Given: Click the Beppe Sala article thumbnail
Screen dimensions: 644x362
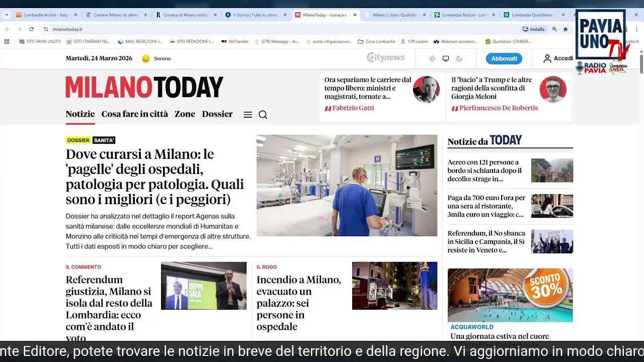Looking at the screenshot, I should [x=204, y=286].
